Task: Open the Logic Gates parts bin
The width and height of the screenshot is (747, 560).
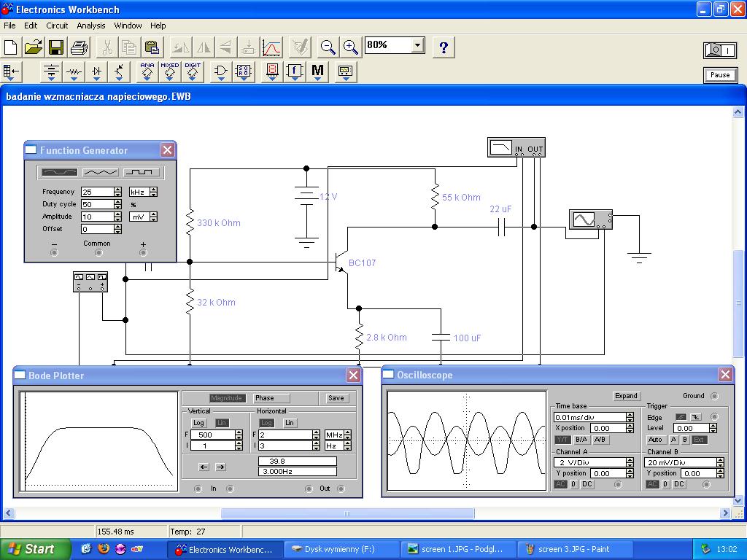Action: 220,72
